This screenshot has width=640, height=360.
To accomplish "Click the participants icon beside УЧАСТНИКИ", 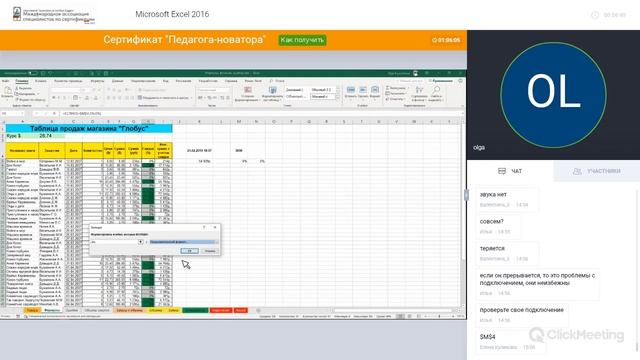I will click(x=577, y=171).
